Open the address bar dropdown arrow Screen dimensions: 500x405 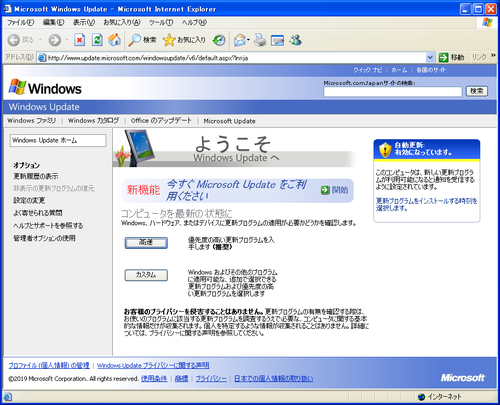coord(430,58)
